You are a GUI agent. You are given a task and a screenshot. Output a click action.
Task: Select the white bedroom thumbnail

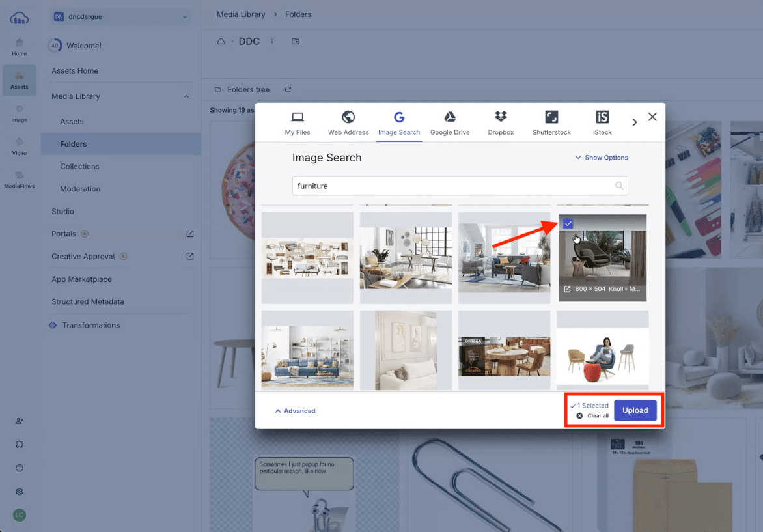click(406, 350)
